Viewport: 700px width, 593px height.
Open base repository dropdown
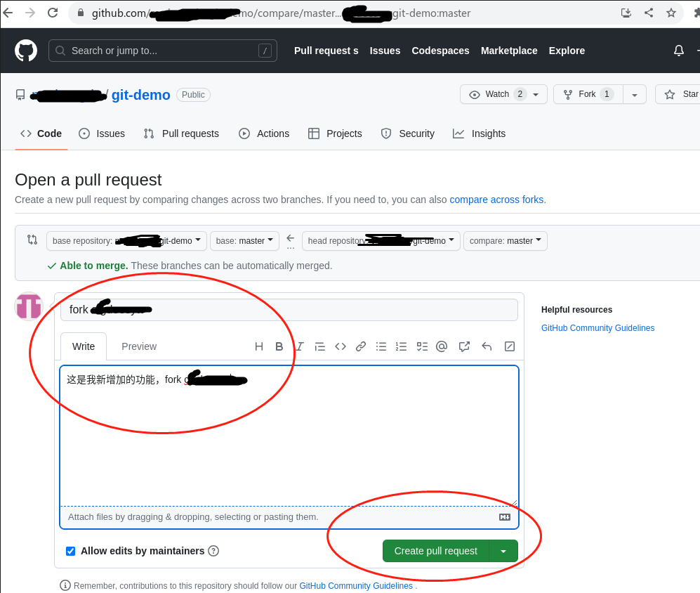point(126,241)
